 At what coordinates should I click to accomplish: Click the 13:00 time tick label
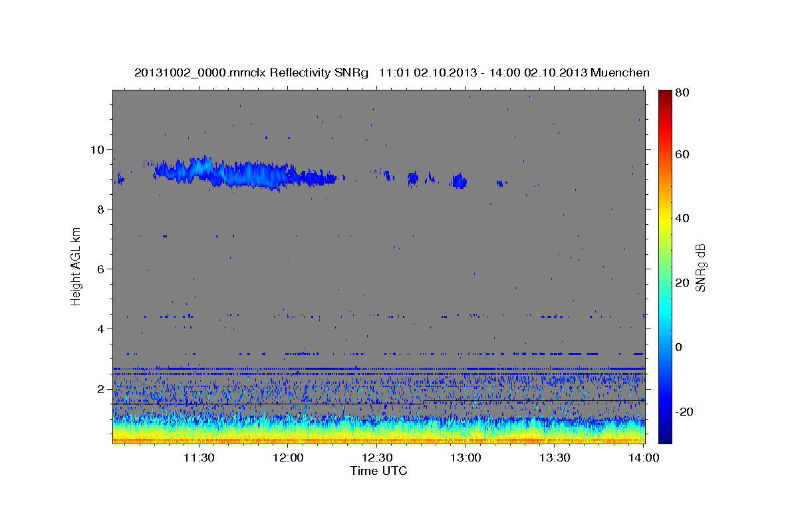[x=465, y=458]
